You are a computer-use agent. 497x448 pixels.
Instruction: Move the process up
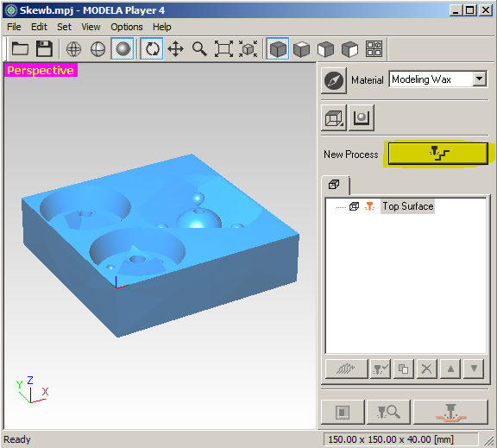pyautogui.click(x=450, y=369)
